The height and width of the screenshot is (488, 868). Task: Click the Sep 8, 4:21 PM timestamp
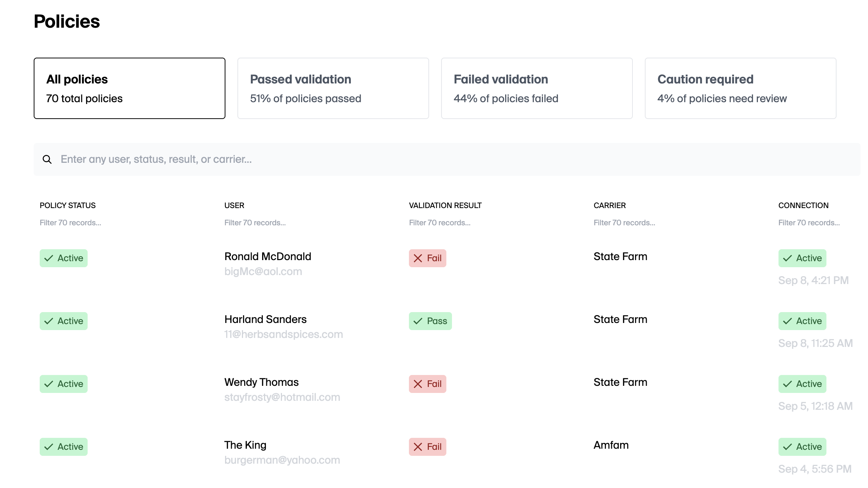point(813,281)
